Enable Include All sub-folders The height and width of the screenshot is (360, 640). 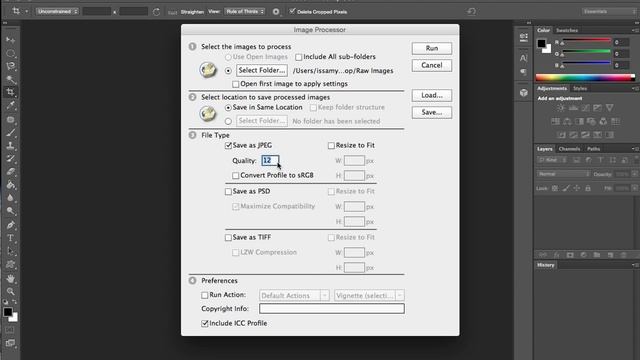coord(298,57)
